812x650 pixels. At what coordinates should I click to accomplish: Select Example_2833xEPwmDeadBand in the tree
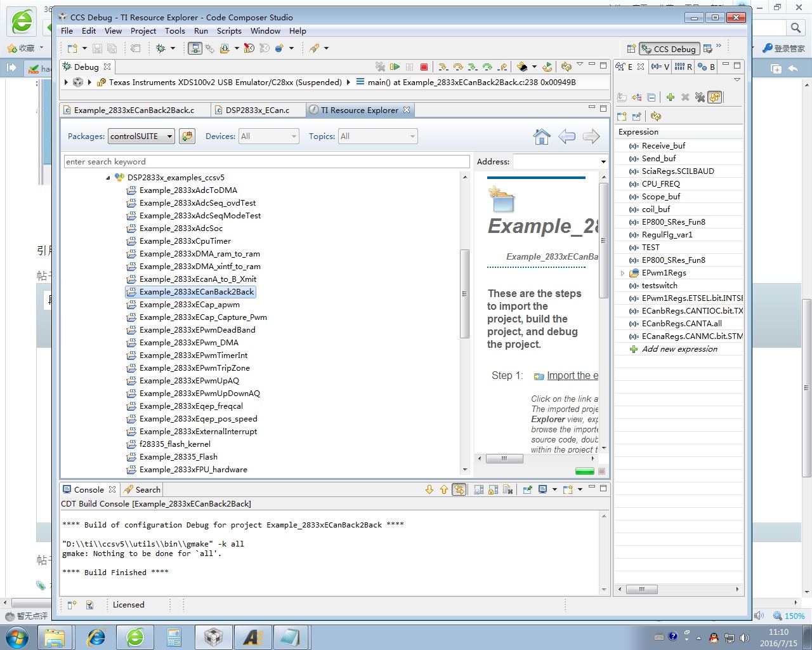click(x=197, y=330)
